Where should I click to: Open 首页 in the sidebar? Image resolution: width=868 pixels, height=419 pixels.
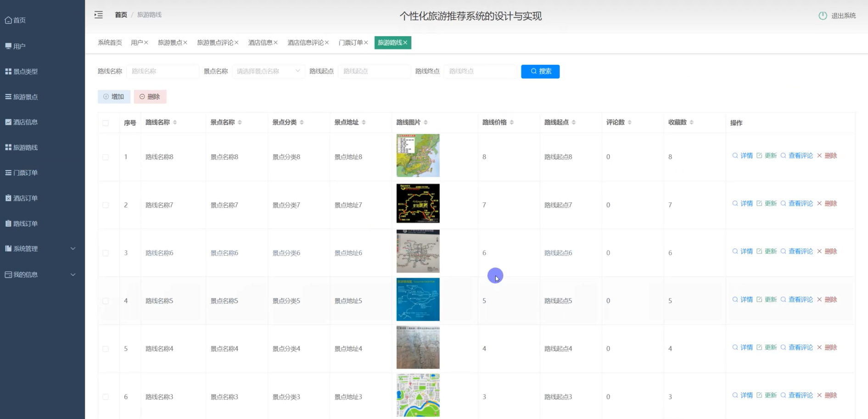point(15,20)
